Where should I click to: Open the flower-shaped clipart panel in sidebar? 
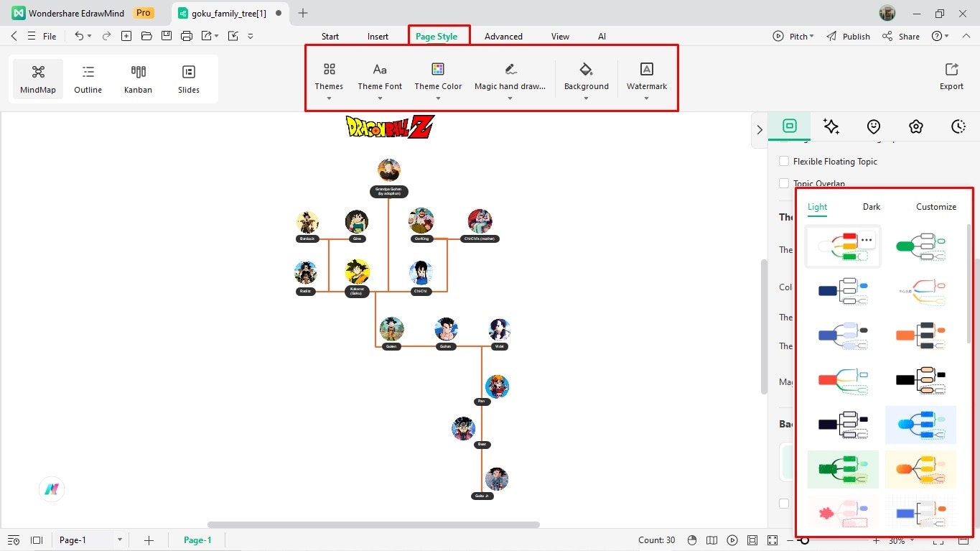916,126
